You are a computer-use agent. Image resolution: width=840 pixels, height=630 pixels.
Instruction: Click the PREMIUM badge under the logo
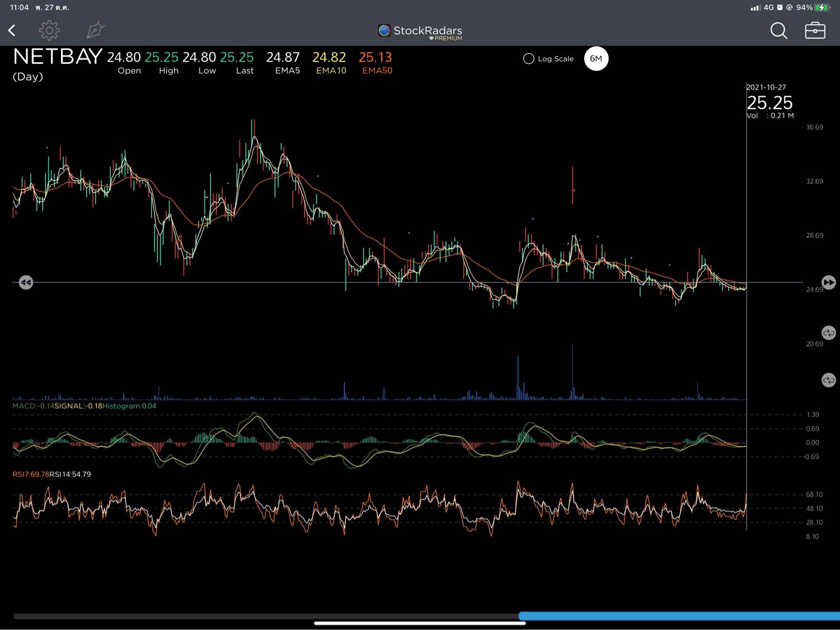click(446, 39)
